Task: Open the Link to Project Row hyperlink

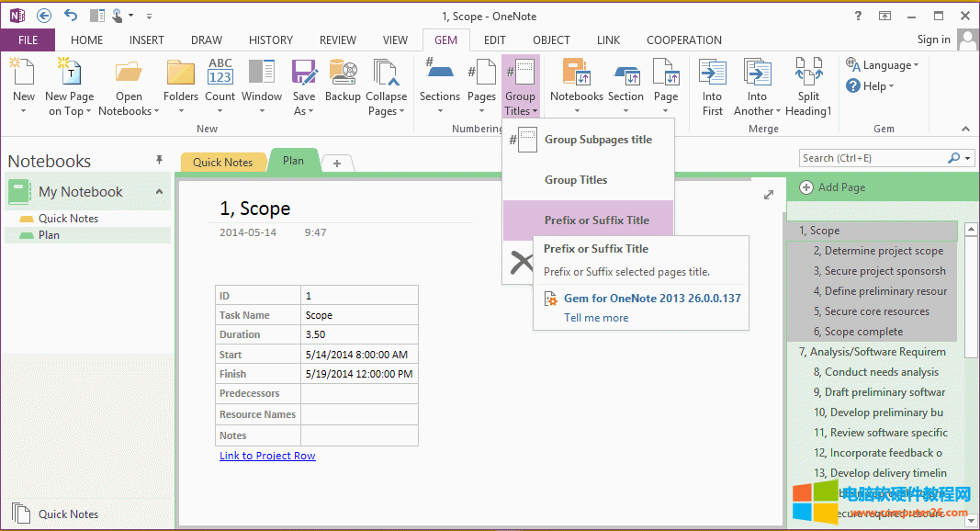Action: coord(267,456)
